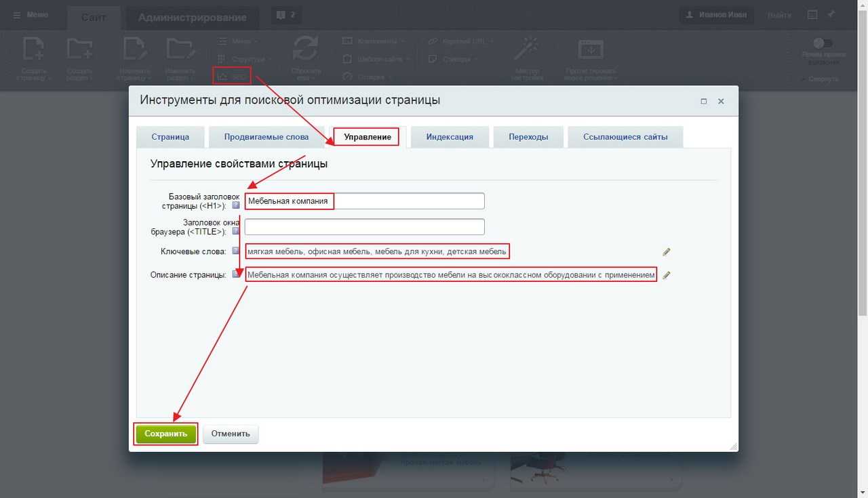The width and height of the screenshot is (868, 498).
Task: Toggle the edit mode switch
Action: tap(823, 43)
